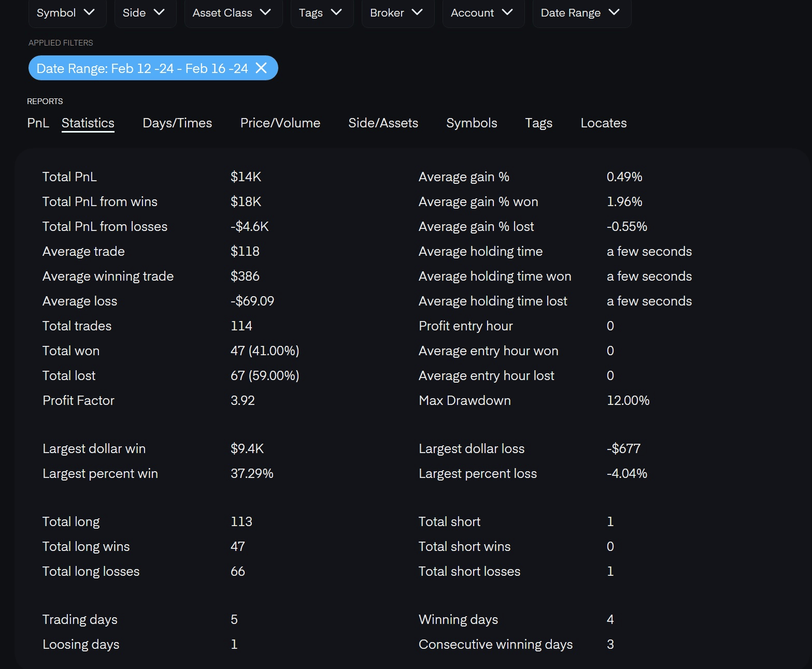The height and width of the screenshot is (669, 812).
Task: Expand the Side filter dropdown
Action: click(144, 13)
